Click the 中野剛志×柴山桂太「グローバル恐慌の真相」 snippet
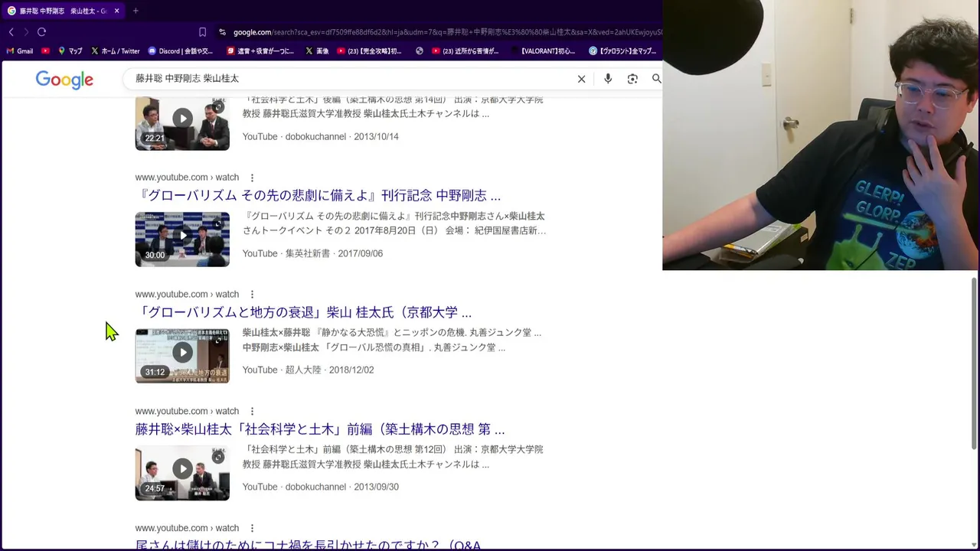Screen dimensions: 980x551 [374, 347]
